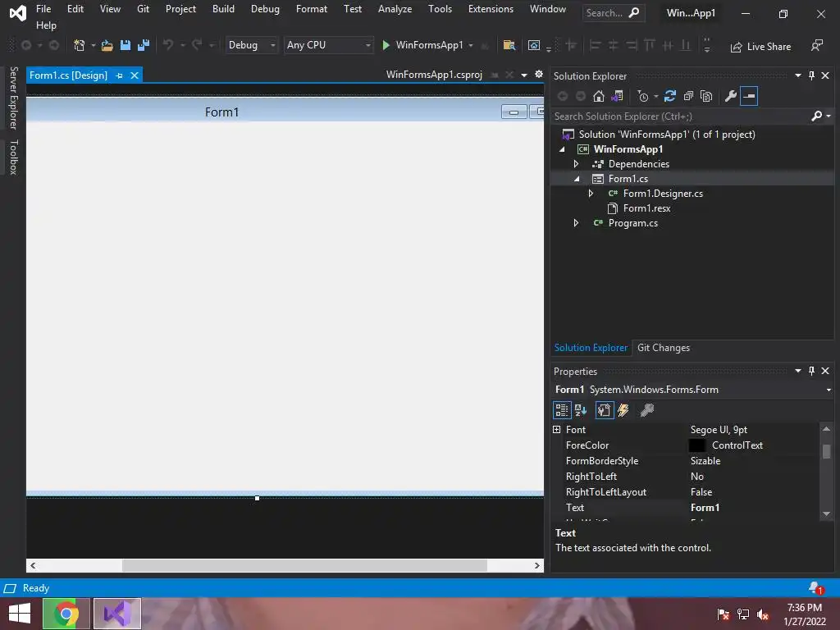Image resolution: width=840 pixels, height=630 pixels.
Task: Click Home icon in Solution Explorer
Action: click(599, 97)
